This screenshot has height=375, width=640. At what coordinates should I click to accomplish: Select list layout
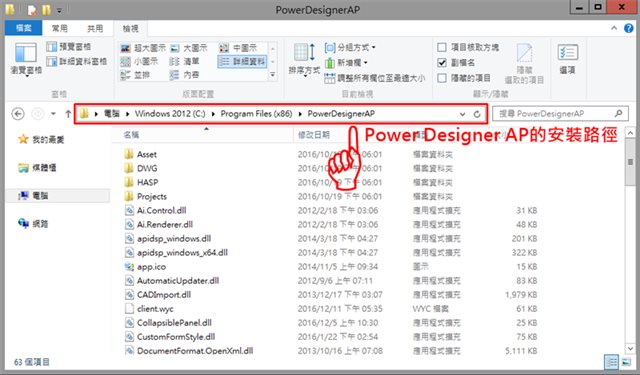[184, 62]
